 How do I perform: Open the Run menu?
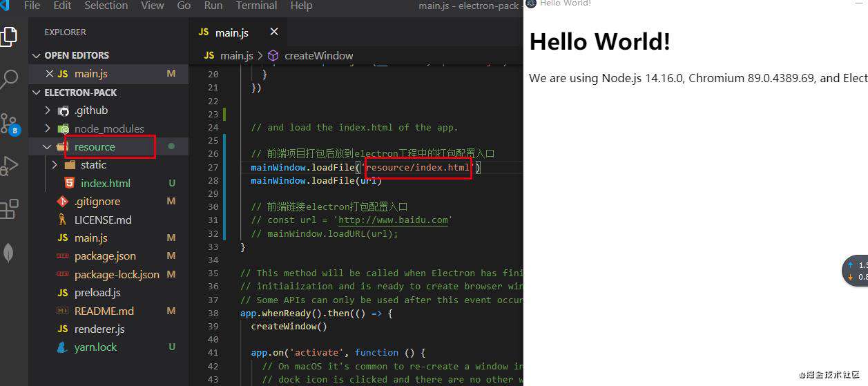pos(213,6)
